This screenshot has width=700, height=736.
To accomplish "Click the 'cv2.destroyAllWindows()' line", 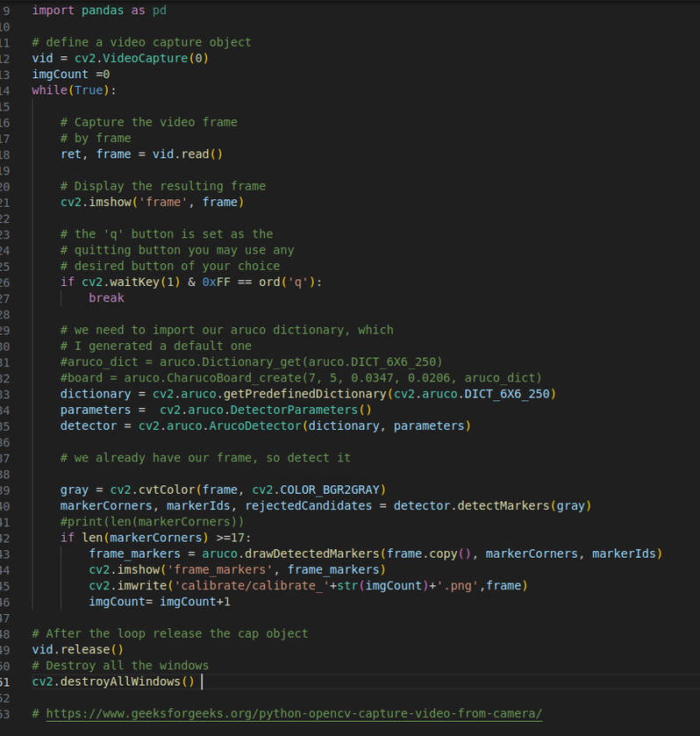I will (113, 681).
